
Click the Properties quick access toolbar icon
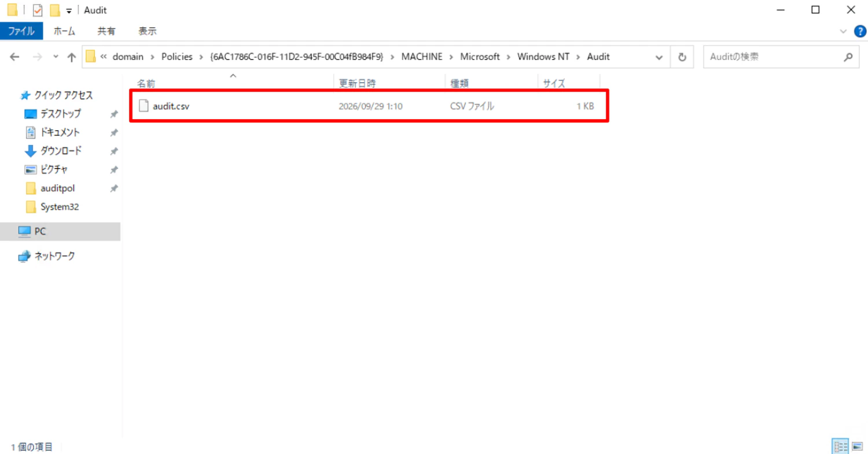[x=38, y=10]
